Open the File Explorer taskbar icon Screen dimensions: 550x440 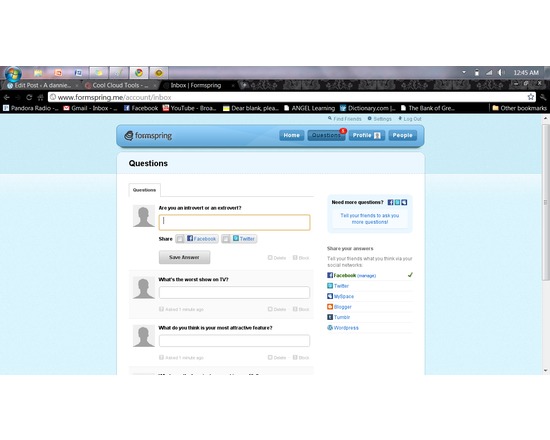[38, 73]
